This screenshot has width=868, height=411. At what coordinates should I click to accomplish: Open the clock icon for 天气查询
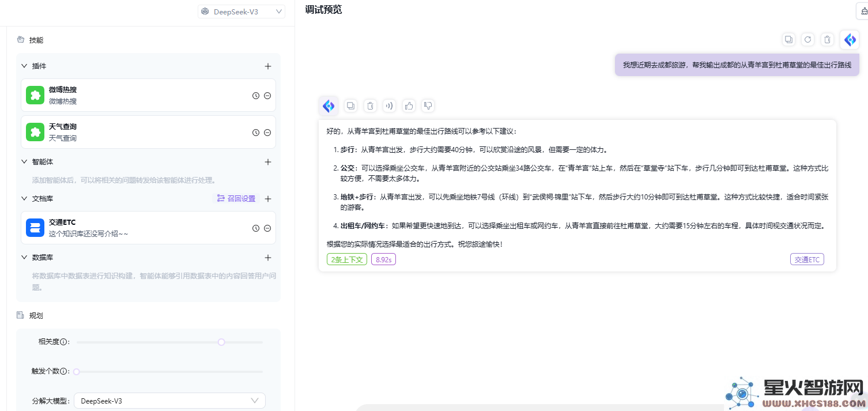(x=256, y=133)
